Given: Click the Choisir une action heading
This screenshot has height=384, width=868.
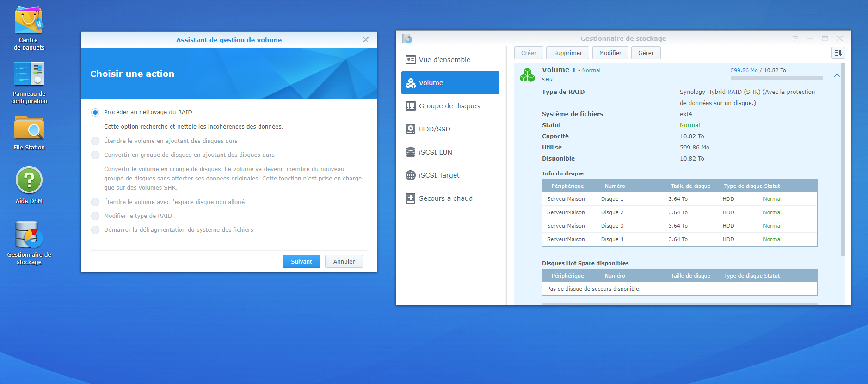Looking at the screenshot, I should pyautogui.click(x=132, y=74).
